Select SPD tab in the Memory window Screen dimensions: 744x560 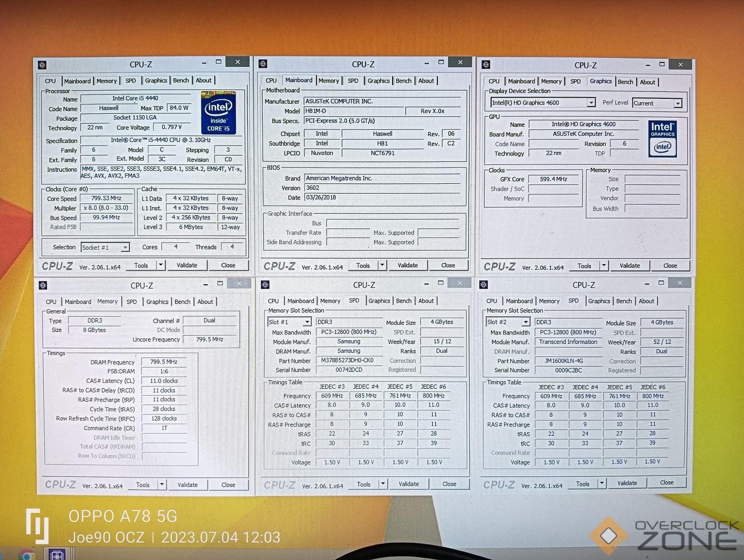pyautogui.click(x=132, y=302)
